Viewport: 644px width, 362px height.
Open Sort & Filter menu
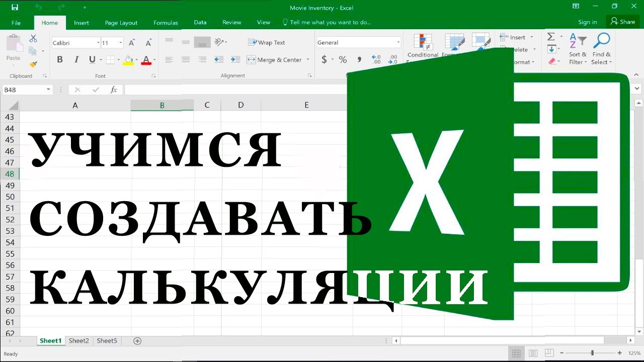tap(578, 49)
